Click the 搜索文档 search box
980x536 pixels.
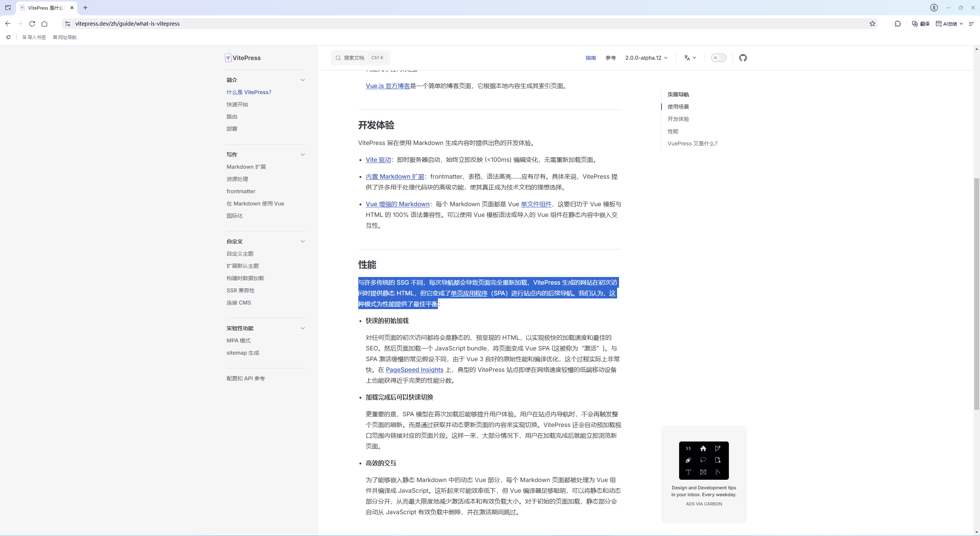(x=361, y=58)
